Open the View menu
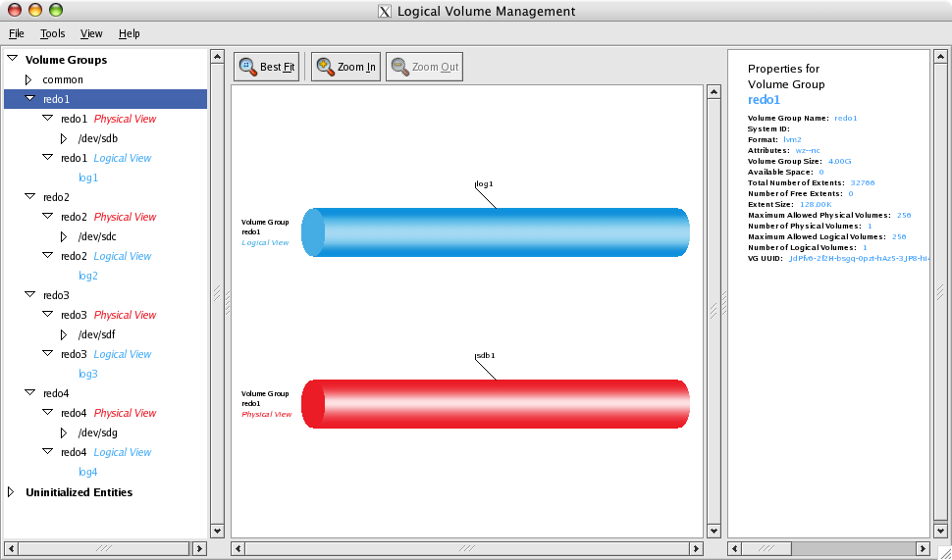This screenshot has width=952, height=560. (x=91, y=33)
